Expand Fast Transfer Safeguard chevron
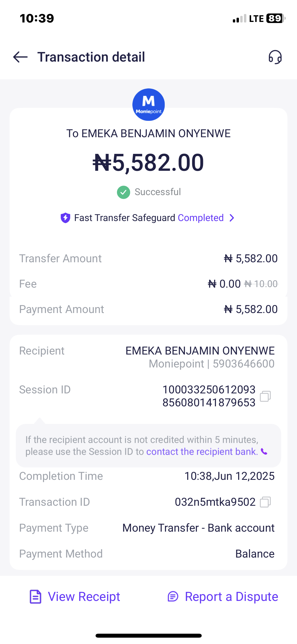Viewport: 297px width, 644px height. coord(232,218)
